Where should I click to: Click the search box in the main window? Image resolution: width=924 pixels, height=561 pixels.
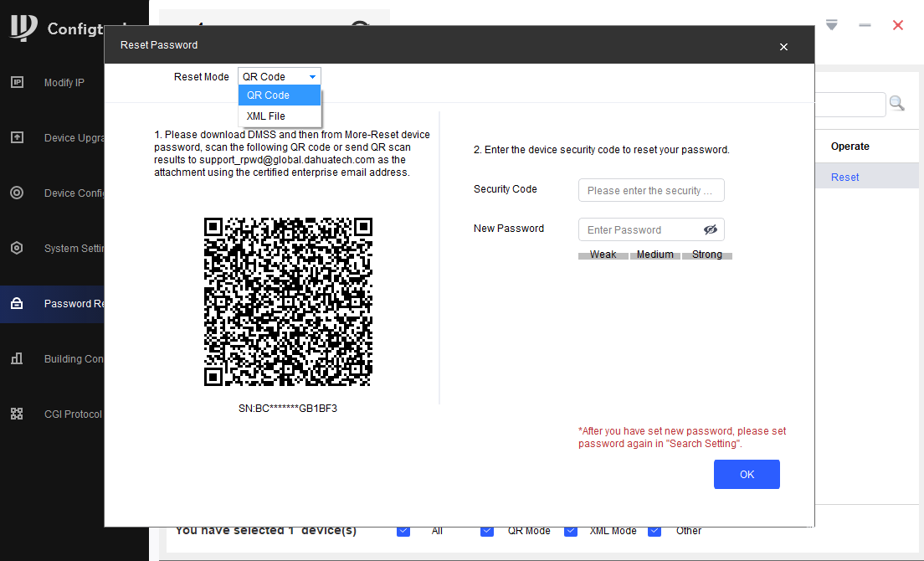[x=850, y=105]
